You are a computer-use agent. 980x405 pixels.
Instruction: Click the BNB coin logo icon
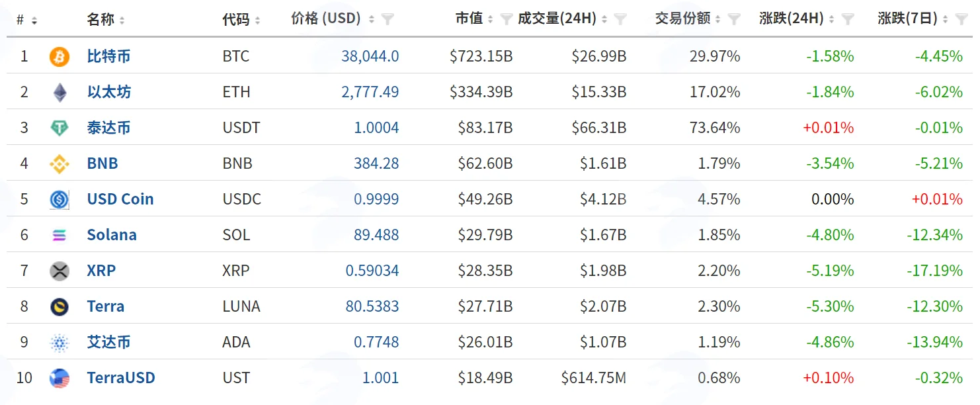point(60,164)
